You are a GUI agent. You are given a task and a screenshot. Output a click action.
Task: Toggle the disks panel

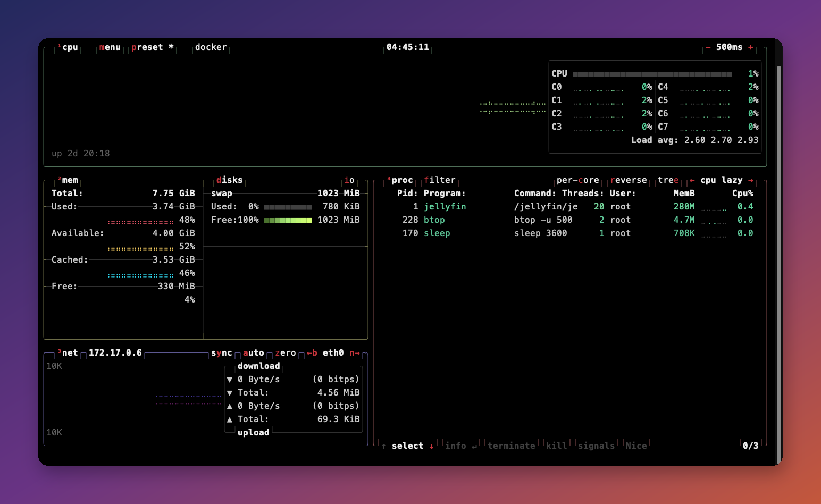click(x=229, y=180)
